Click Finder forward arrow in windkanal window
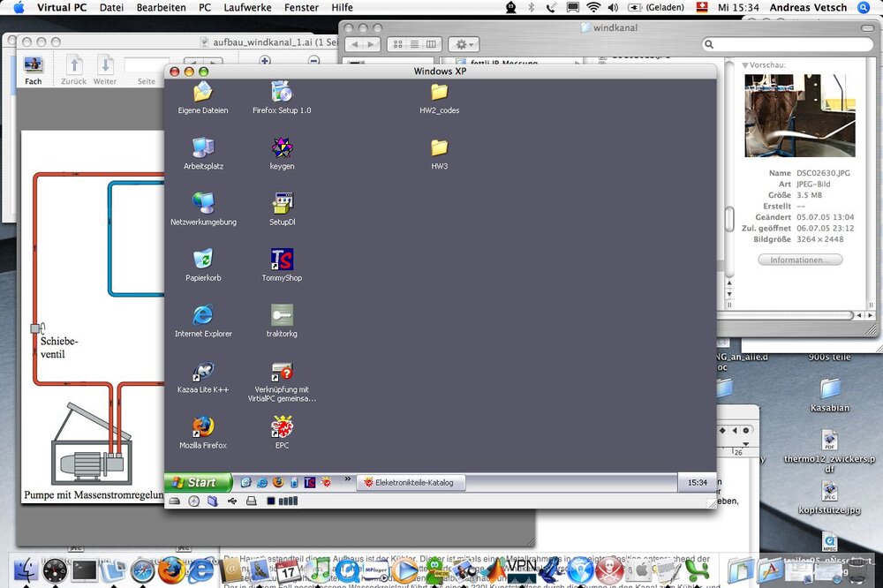883x588 pixels. [x=371, y=44]
